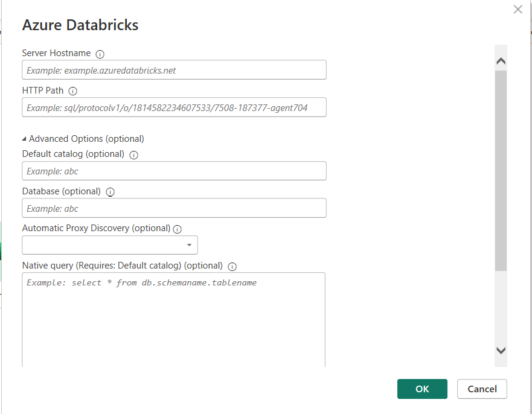Collapse the Advanced Options section
The height and width of the screenshot is (414, 532).
coord(24,139)
